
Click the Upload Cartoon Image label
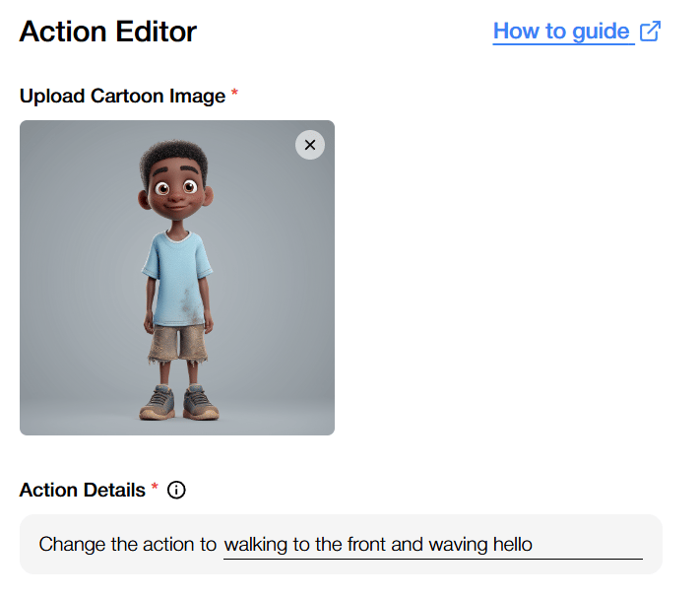(x=122, y=96)
